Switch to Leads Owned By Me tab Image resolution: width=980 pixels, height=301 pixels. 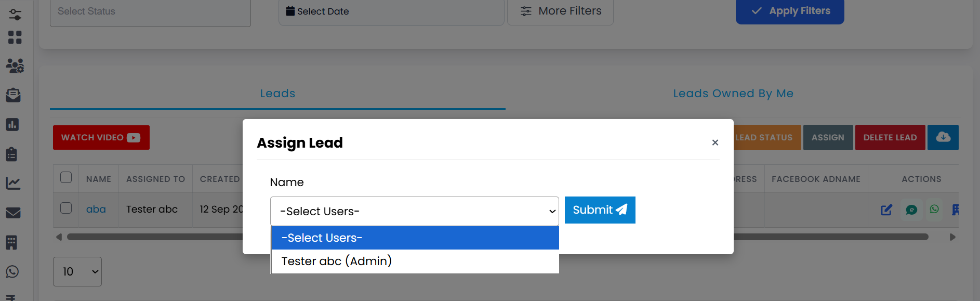tap(733, 94)
